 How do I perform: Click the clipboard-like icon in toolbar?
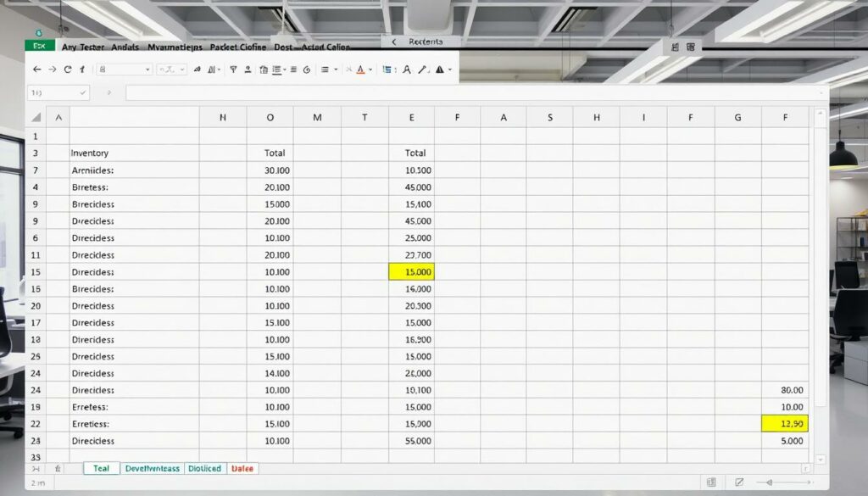click(x=264, y=70)
